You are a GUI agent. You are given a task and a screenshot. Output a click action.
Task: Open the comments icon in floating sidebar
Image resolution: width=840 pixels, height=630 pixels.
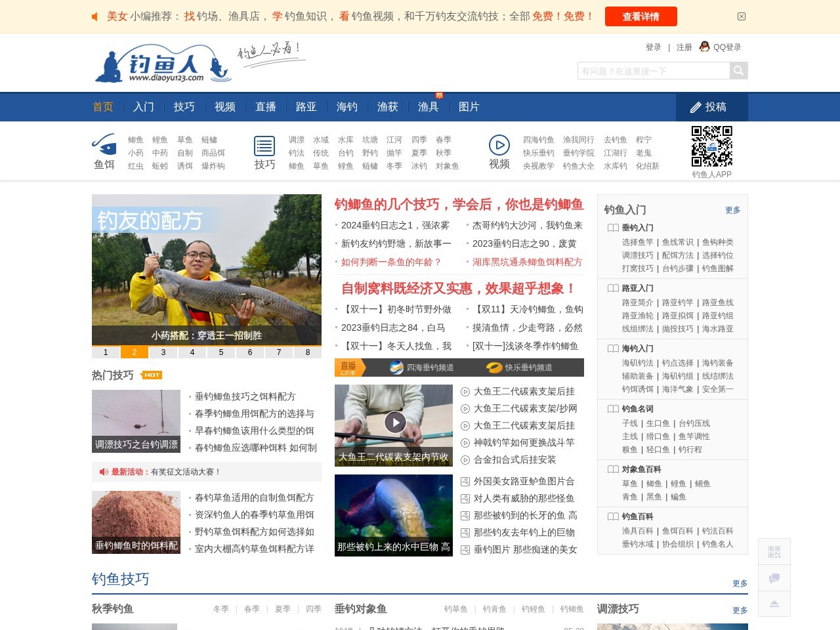click(774, 577)
